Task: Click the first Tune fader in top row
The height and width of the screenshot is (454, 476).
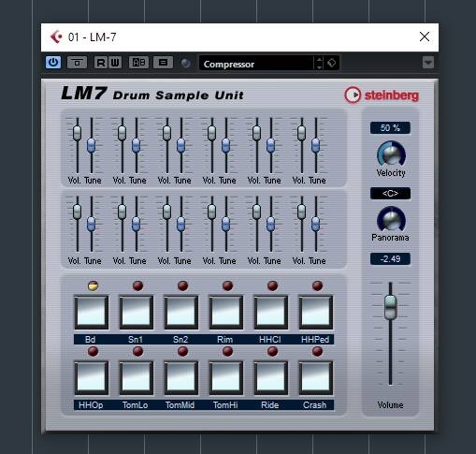Action: click(91, 145)
